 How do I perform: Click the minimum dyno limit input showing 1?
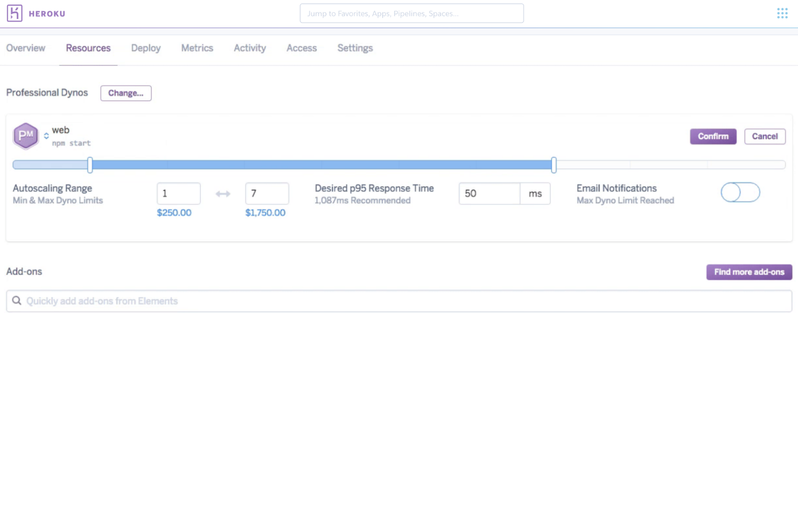[178, 194]
